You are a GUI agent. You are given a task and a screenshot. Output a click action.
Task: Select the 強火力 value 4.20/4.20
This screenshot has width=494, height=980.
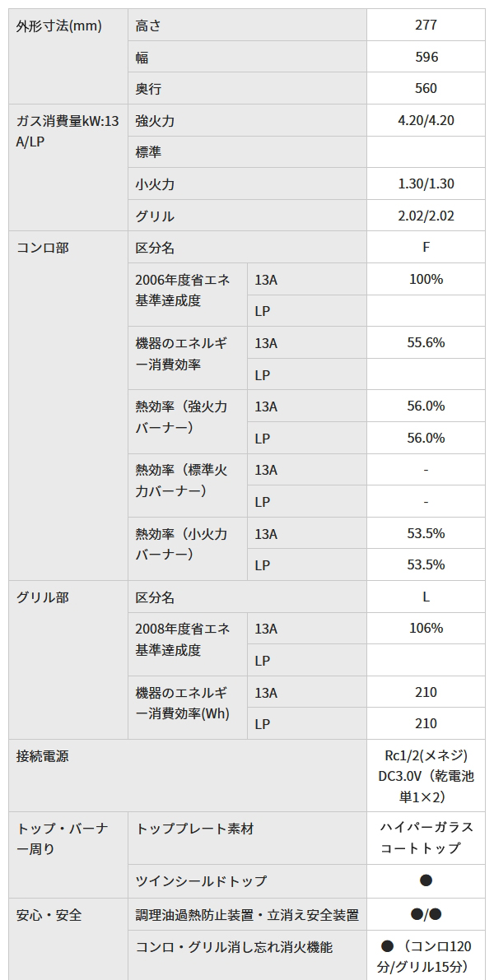click(x=426, y=120)
